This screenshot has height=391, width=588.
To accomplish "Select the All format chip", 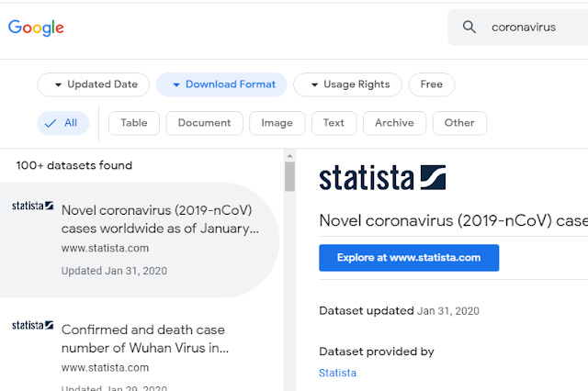I will pyautogui.click(x=63, y=123).
